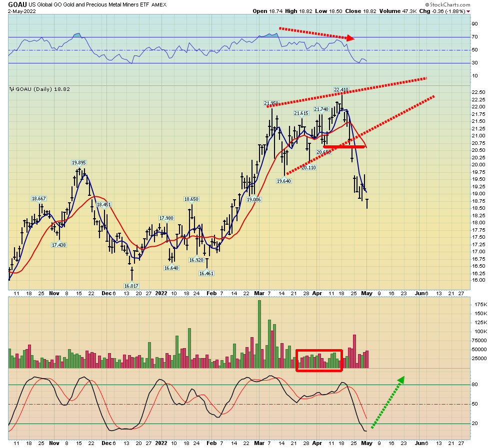
Task: Click the 175K volume axis label
Action: (481, 305)
